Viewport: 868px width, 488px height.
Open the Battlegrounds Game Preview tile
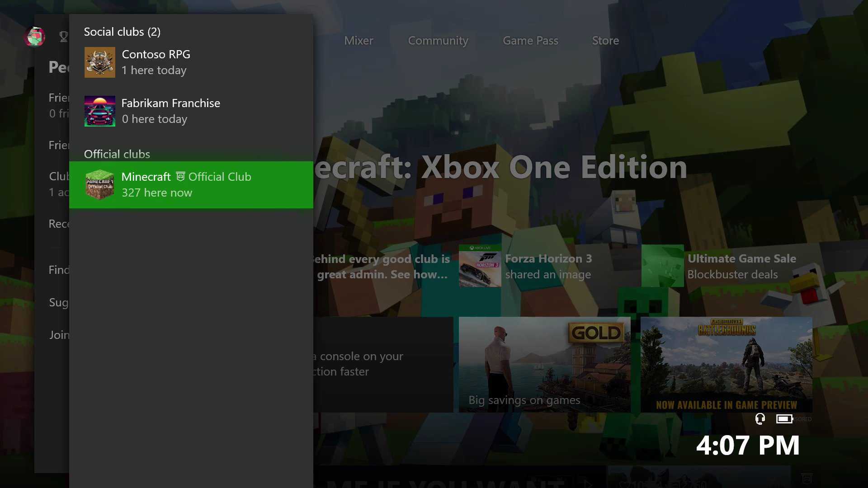tap(726, 364)
